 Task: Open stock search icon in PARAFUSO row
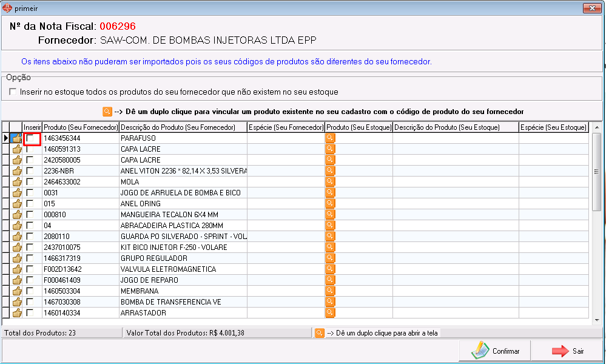[329, 138]
